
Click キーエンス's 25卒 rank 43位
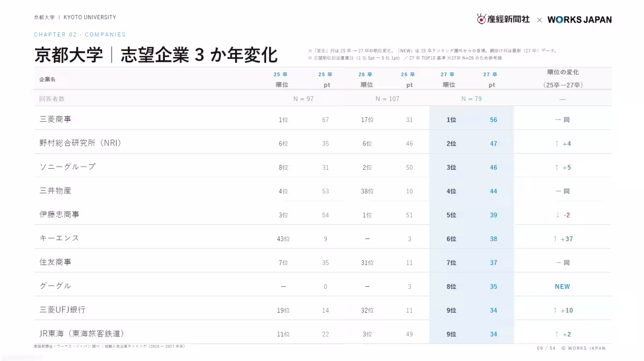click(283, 239)
